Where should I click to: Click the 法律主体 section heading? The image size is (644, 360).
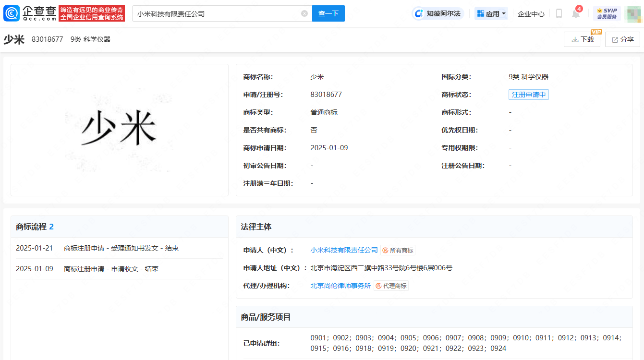(256, 227)
